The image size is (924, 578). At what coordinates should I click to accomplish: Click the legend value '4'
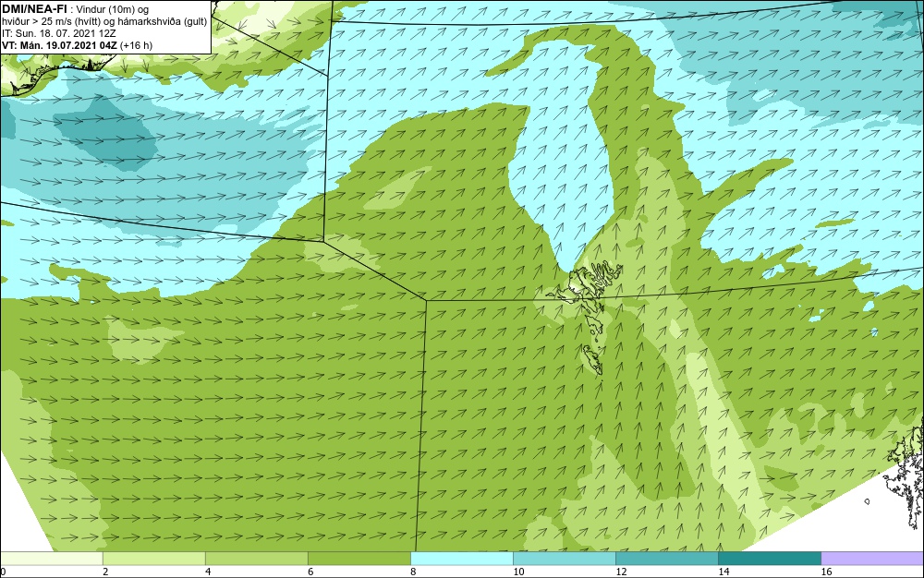[208, 572]
